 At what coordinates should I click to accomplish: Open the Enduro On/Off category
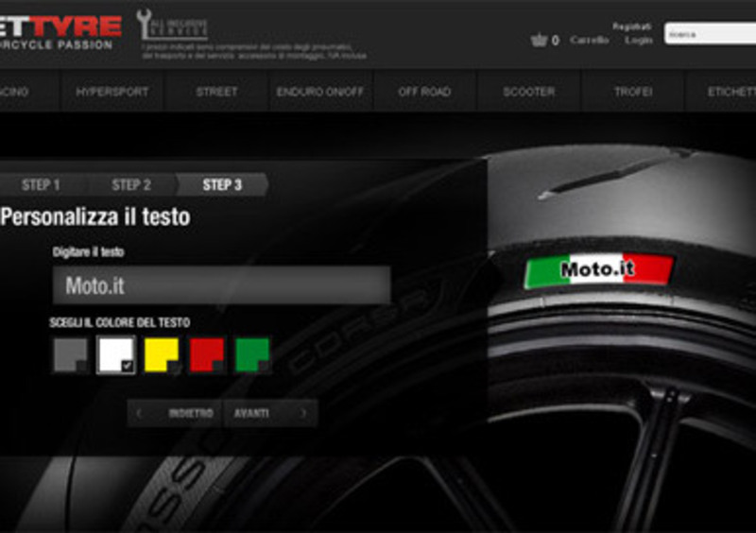[x=320, y=92]
